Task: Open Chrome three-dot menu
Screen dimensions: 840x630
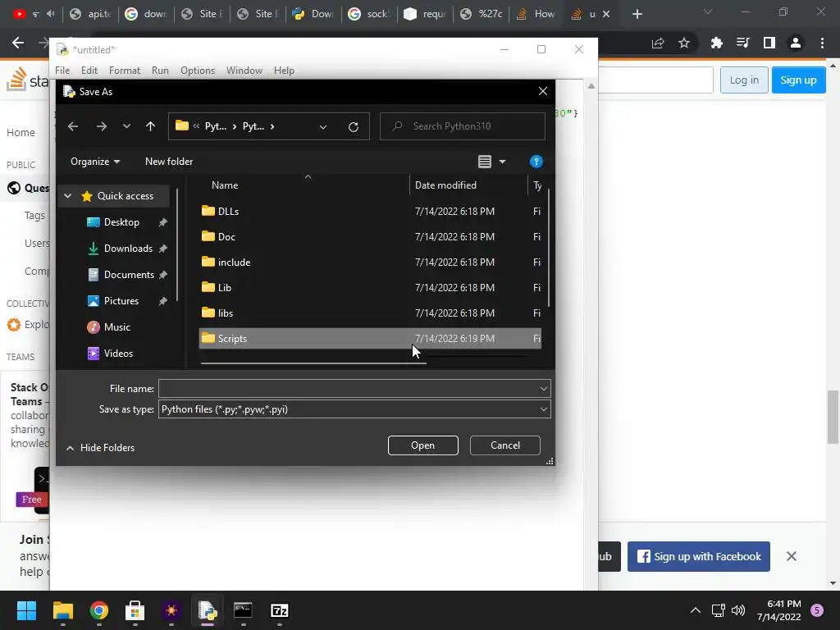Action: [822, 43]
